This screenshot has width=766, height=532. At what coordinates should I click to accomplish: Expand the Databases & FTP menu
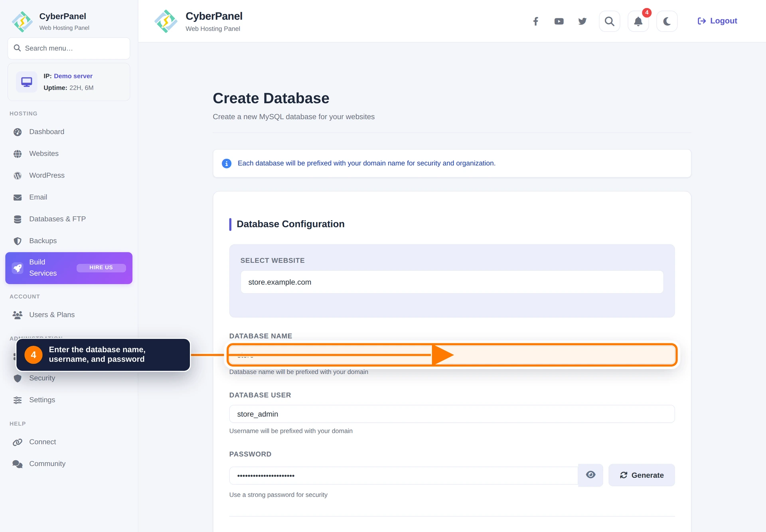69,219
